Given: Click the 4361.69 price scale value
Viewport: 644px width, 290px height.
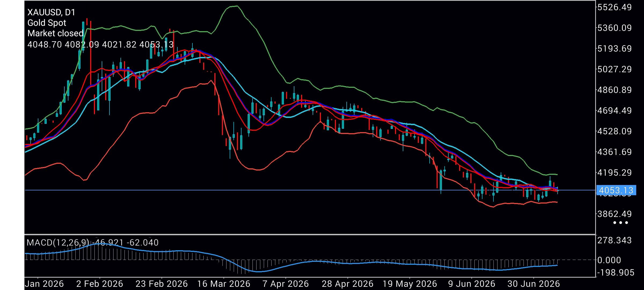Looking at the screenshot, I should pos(614,152).
